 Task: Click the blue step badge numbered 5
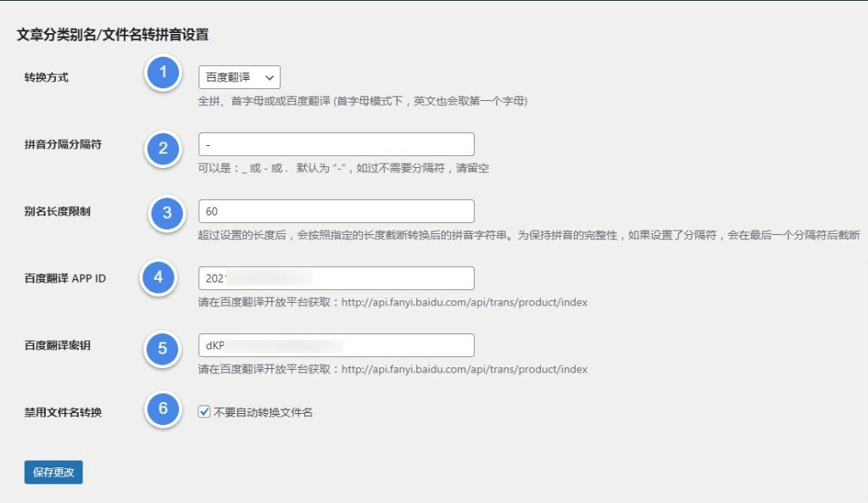[161, 348]
